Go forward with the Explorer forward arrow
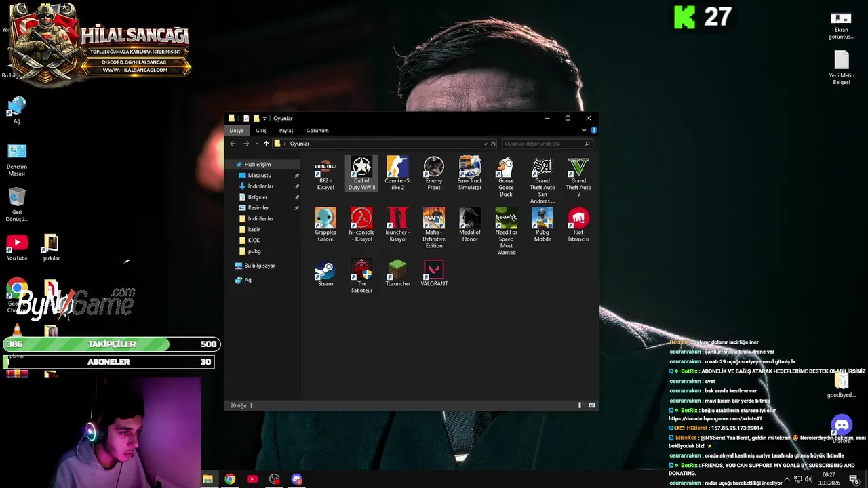 click(x=246, y=144)
